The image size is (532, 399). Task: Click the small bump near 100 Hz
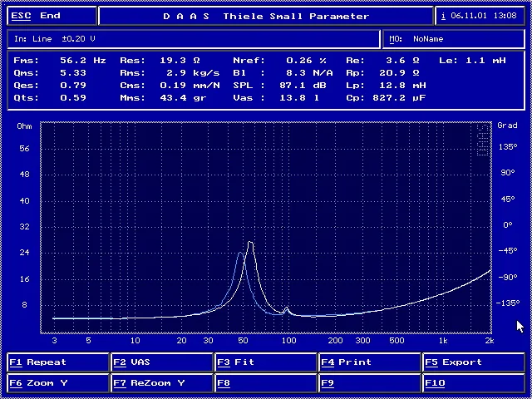[287, 308]
